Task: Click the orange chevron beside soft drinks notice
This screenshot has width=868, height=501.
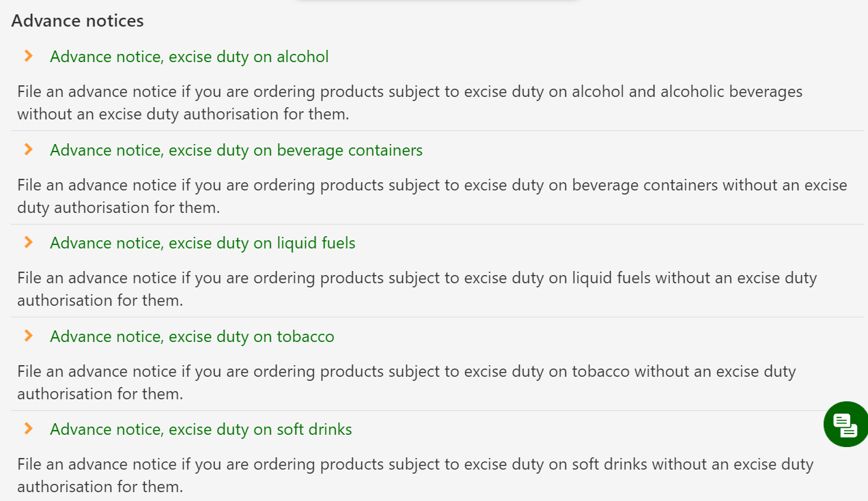Action: click(x=28, y=429)
